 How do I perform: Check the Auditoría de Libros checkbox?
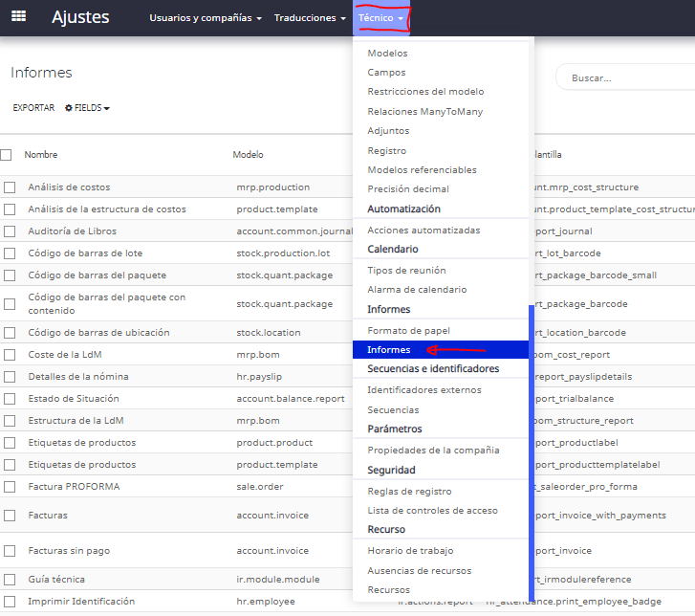[x=10, y=231]
